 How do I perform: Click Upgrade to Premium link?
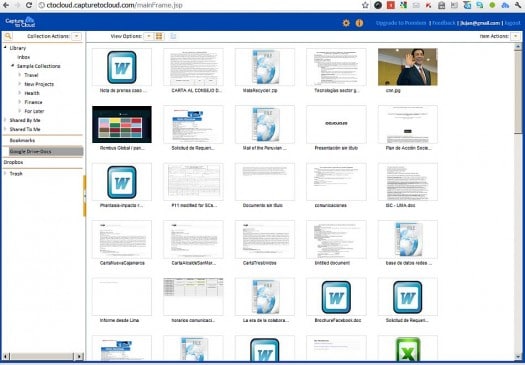click(x=401, y=23)
